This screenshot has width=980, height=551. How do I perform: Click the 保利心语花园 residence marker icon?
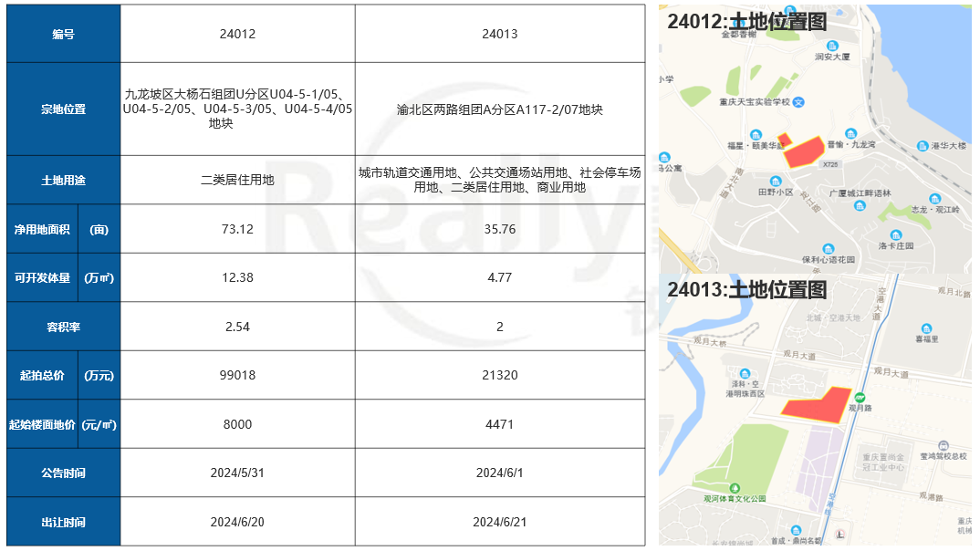click(x=829, y=249)
